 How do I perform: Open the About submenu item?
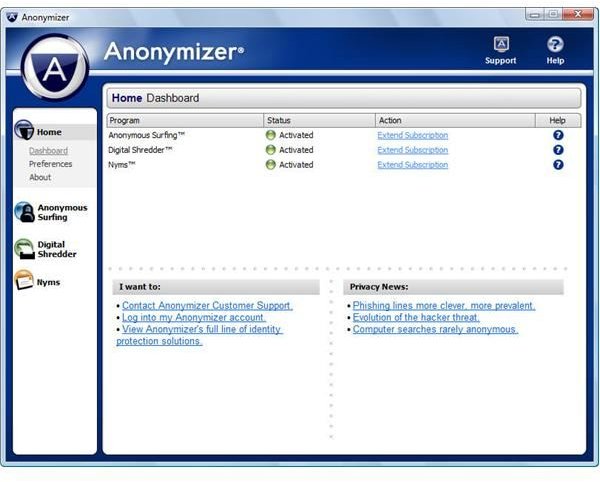(x=40, y=177)
